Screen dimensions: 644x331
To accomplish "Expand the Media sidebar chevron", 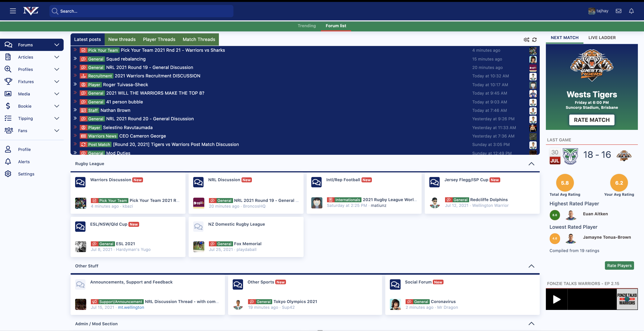I will [x=57, y=94].
